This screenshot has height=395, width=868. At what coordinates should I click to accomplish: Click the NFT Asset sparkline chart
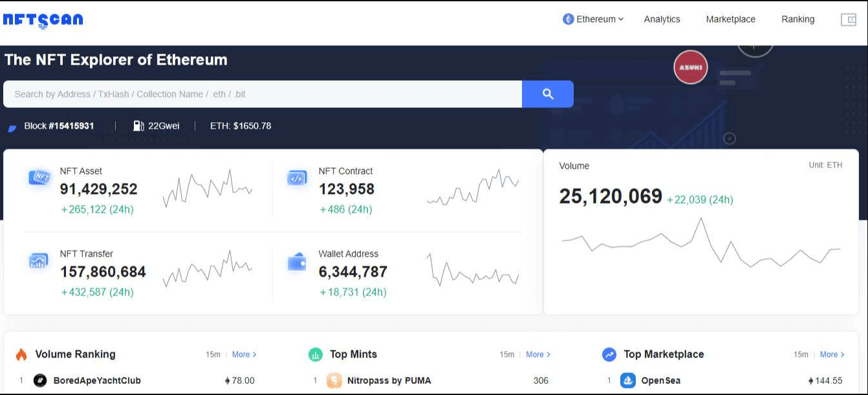[208, 188]
